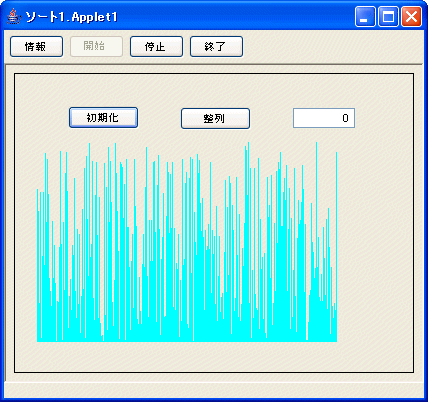Reset the data with the 初期化 button
This screenshot has height=402, width=428.
(103, 118)
